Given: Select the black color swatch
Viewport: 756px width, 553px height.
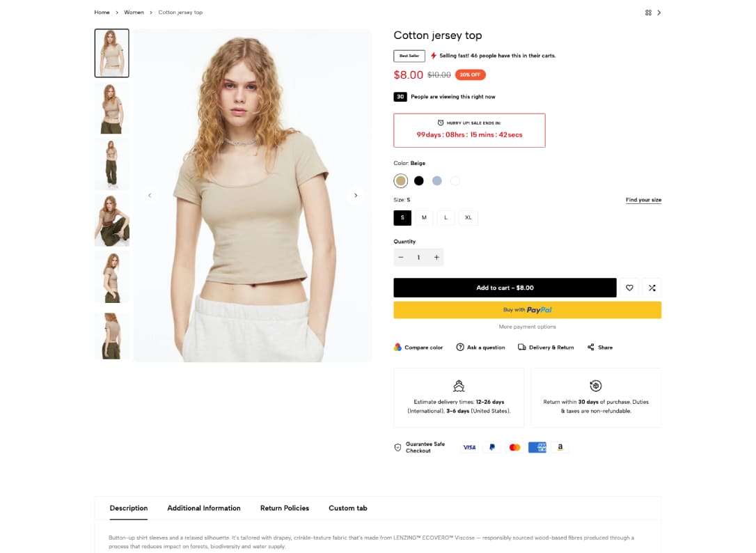Looking at the screenshot, I should 418,180.
